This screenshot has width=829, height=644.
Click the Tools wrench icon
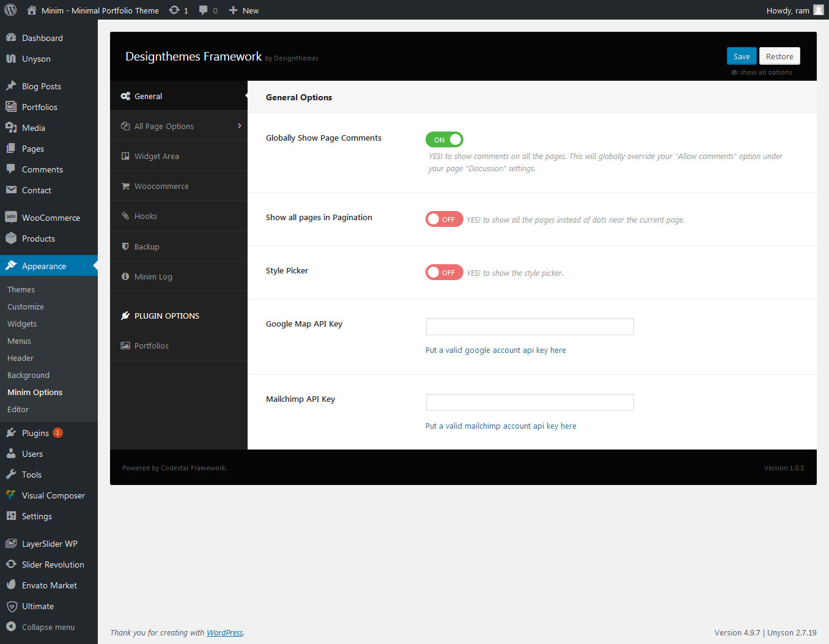(11, 474)
